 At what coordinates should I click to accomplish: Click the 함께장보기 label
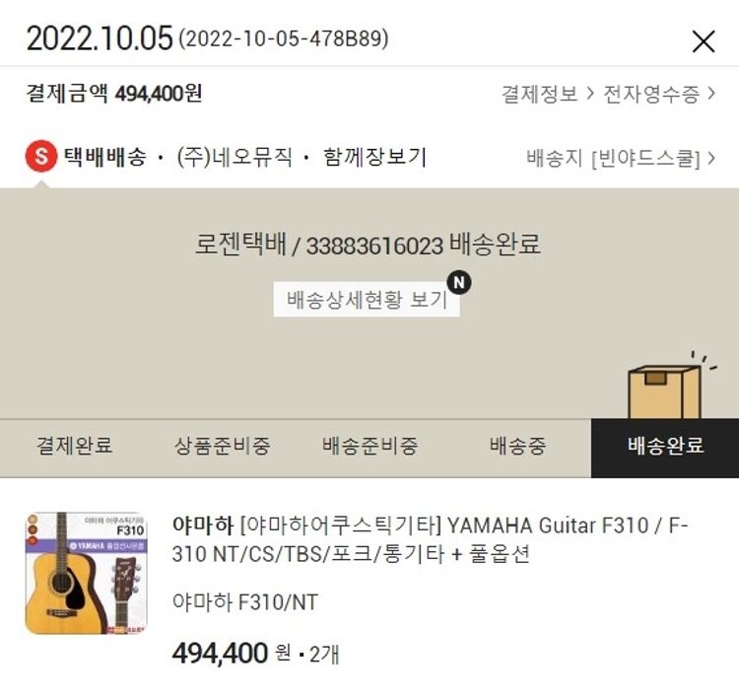coord(374,157)
